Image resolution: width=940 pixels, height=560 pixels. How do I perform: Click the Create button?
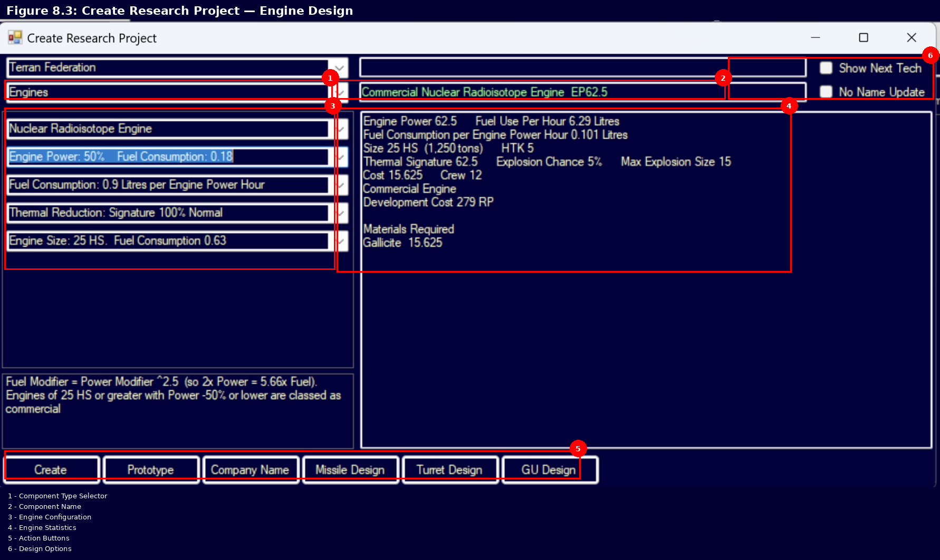pyautogui.click(x=51, y=469)
